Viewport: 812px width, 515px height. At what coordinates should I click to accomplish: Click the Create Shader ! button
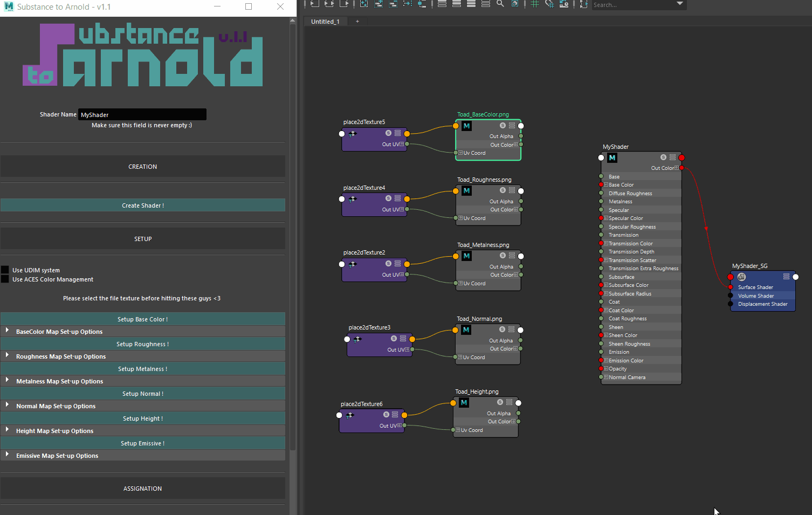coord(143,205)
